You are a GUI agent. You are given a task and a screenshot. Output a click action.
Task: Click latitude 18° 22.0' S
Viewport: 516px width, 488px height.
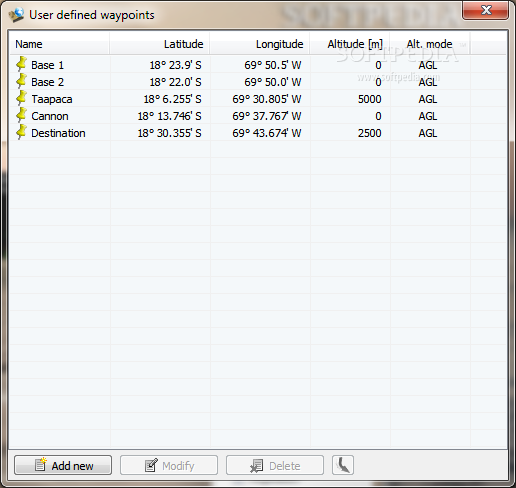pos(175,82)
